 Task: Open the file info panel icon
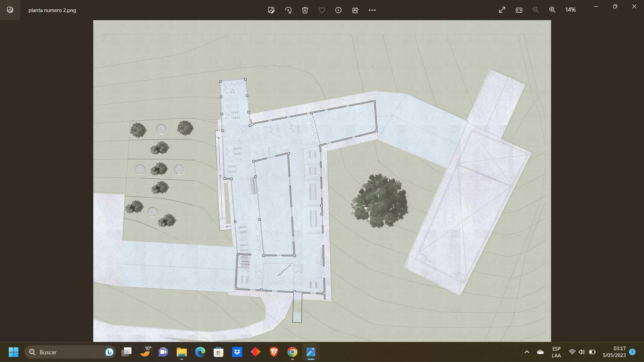[338, 10]
